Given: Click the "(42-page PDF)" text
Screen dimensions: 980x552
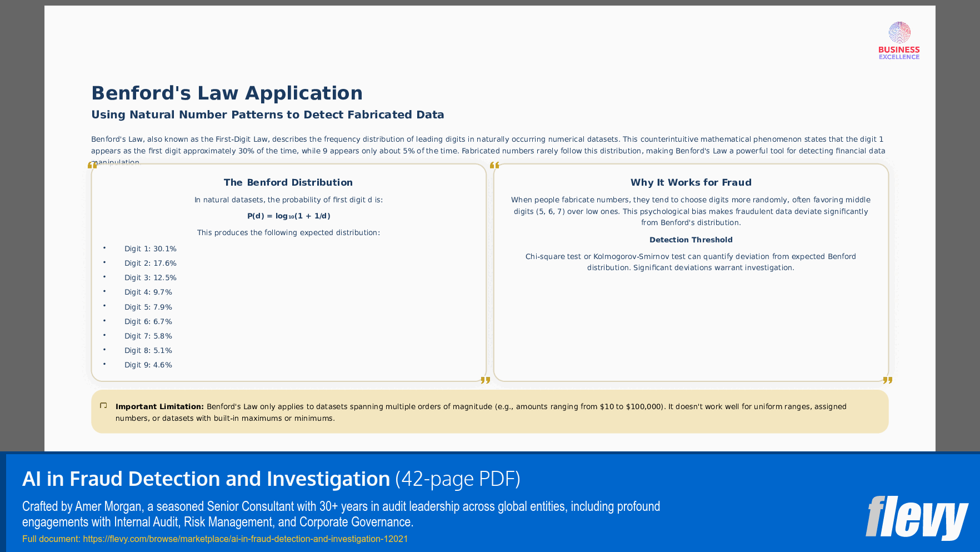Looking at the screenshot, I should pos(458,479).
